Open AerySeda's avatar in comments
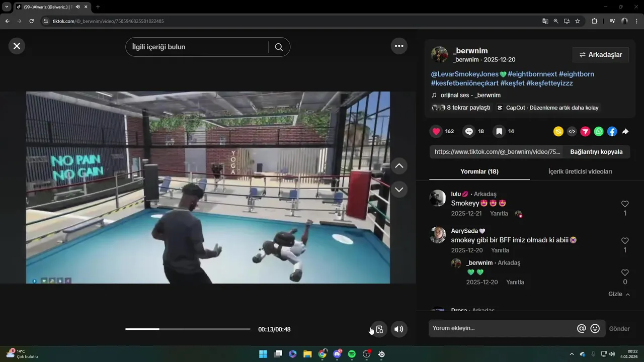644x362 pixels. coord(438,235)
